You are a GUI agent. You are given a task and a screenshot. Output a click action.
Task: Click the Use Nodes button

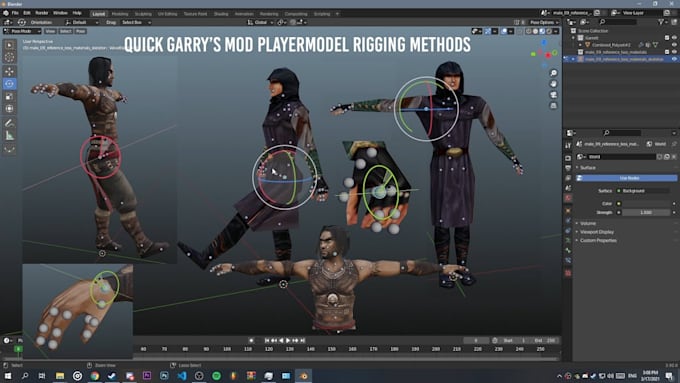point(627,178)
